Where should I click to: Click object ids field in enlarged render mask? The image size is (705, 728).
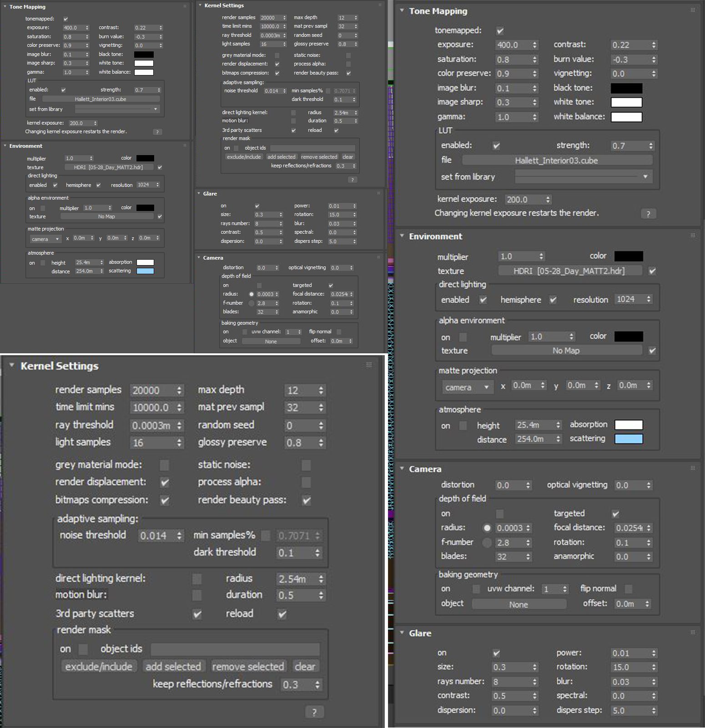coord(235,649)
